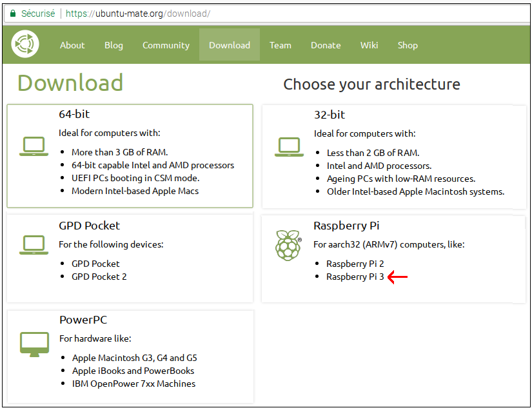The image size is (532, 410).
Task: Click "Apple Macintosh G3, G4 and G5"
Action: point(135,358)
